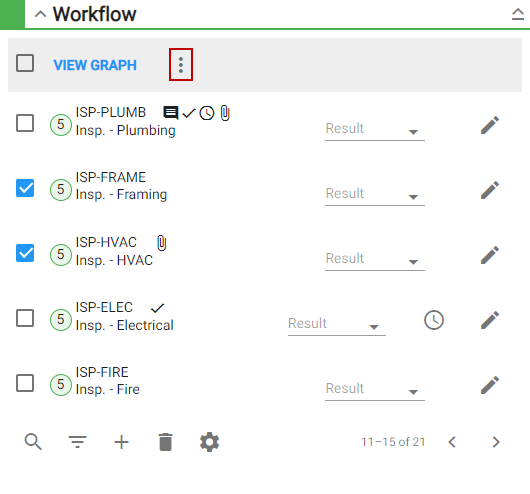Click the VIEW GRAPH link
The image size is (530, 494).
coord(95,65)
